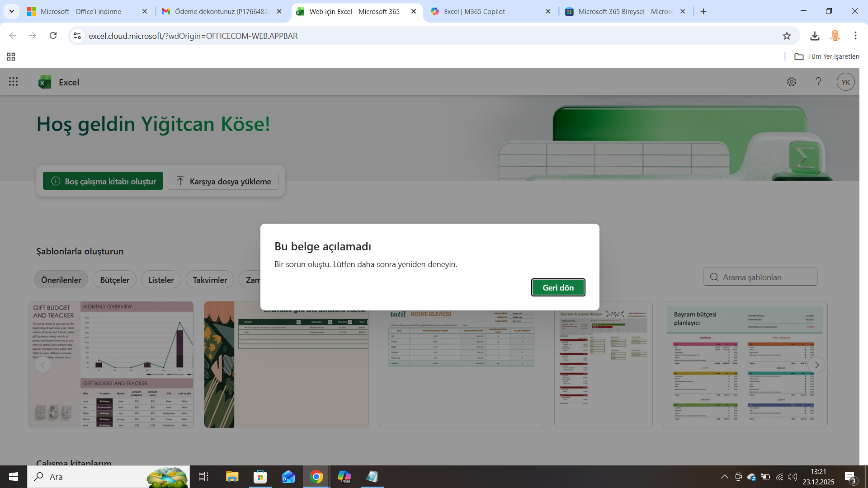Click the Windows Ara search box

tap(108, 477)
